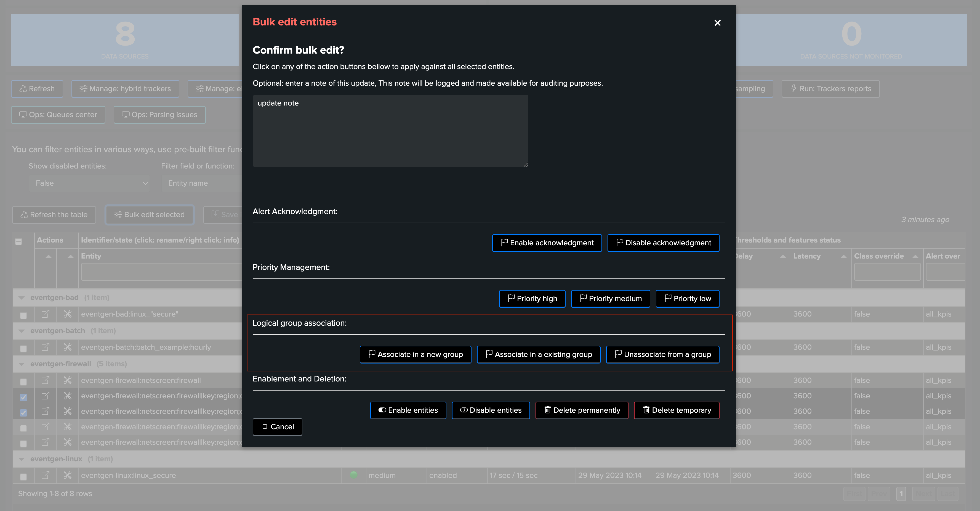Screen dimensions: 980x511
Task: Click Priority high button
Action: click(x=532, y=299)
